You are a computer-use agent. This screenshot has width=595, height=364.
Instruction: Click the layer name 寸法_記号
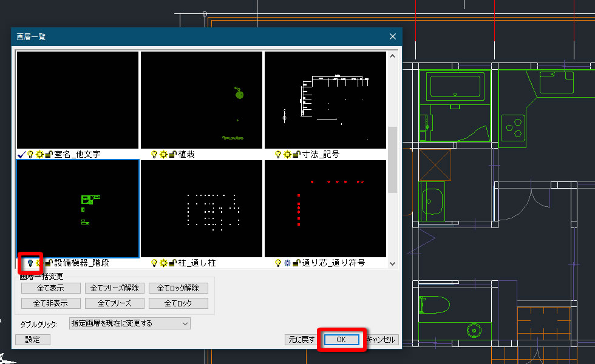click(x=321, y=154)
